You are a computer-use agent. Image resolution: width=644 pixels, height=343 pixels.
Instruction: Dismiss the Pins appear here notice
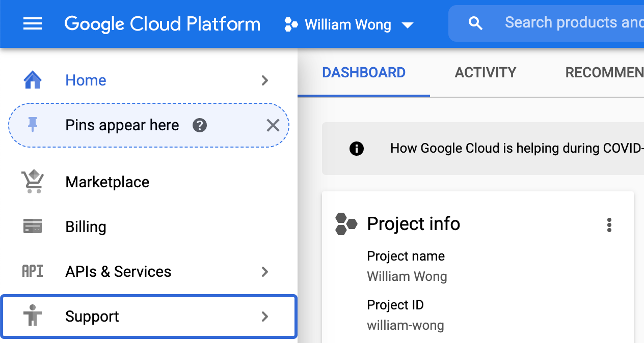(273, 125)
